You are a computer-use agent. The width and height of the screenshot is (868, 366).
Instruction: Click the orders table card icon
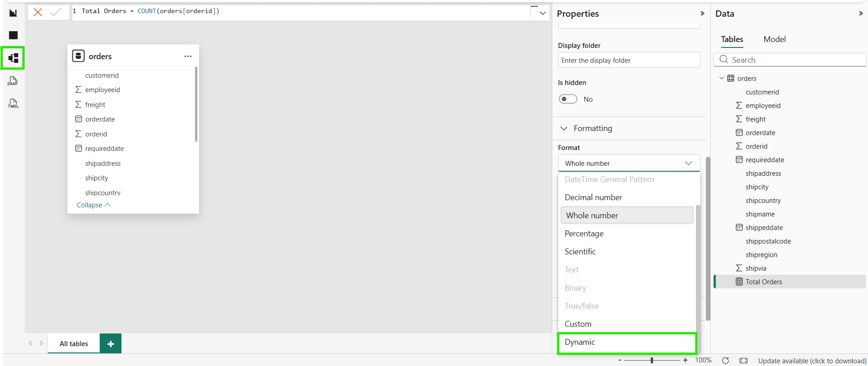coord(79,56)
